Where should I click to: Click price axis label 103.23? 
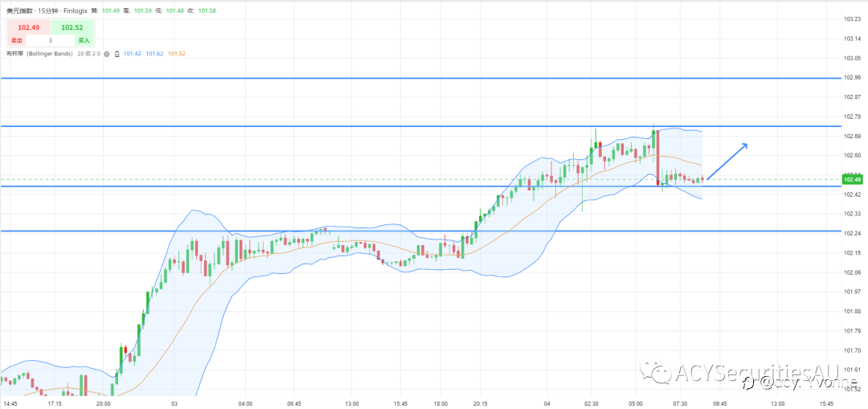pyautogui.click(x=851, y=18)
